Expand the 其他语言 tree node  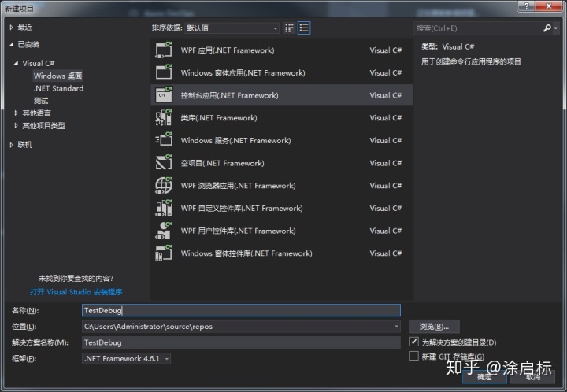point(16,113)
